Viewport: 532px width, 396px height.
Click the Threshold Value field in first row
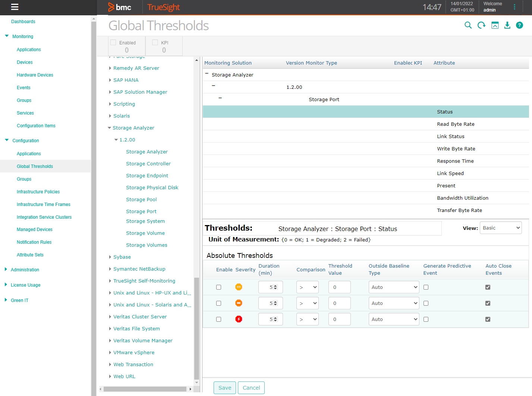339,287
